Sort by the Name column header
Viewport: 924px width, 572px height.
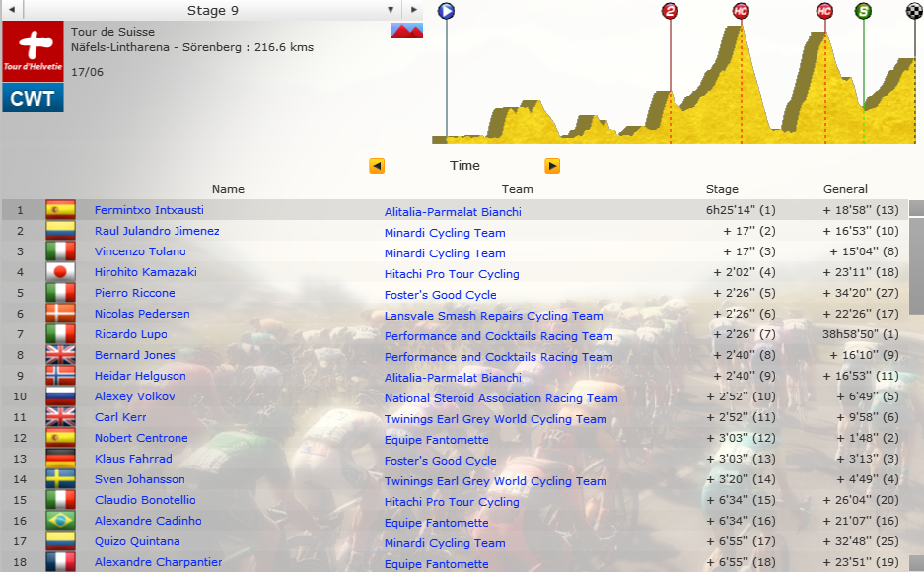pyautogui.click(x=228, y=189)
